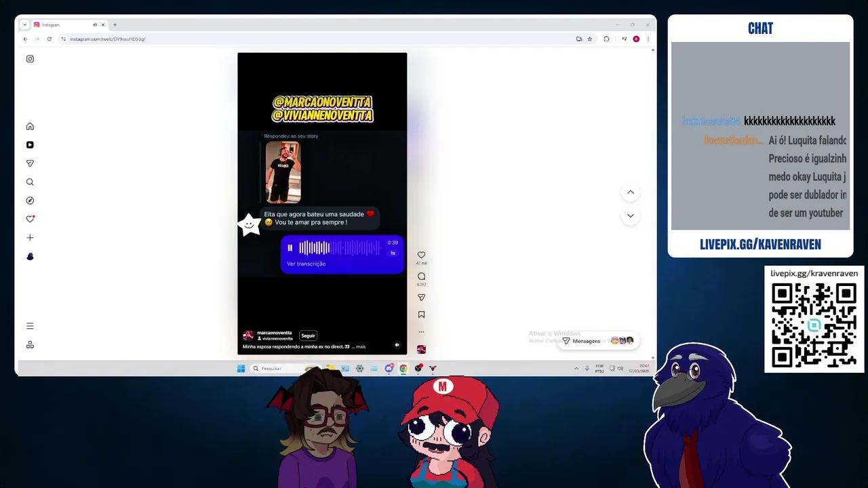The image size is (868, 488).
Task: Open the Explore compass icon
Action: click(x=30, y=201)
